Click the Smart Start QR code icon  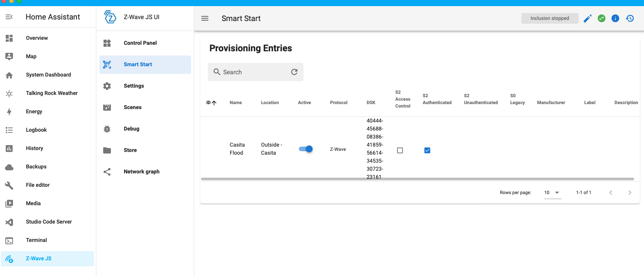click(107, 65)
